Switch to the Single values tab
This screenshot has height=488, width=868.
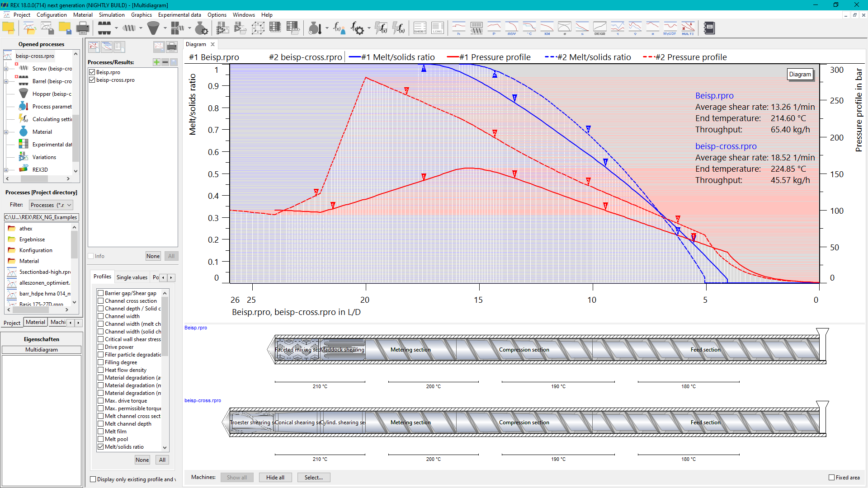click(x=132, y=277)
